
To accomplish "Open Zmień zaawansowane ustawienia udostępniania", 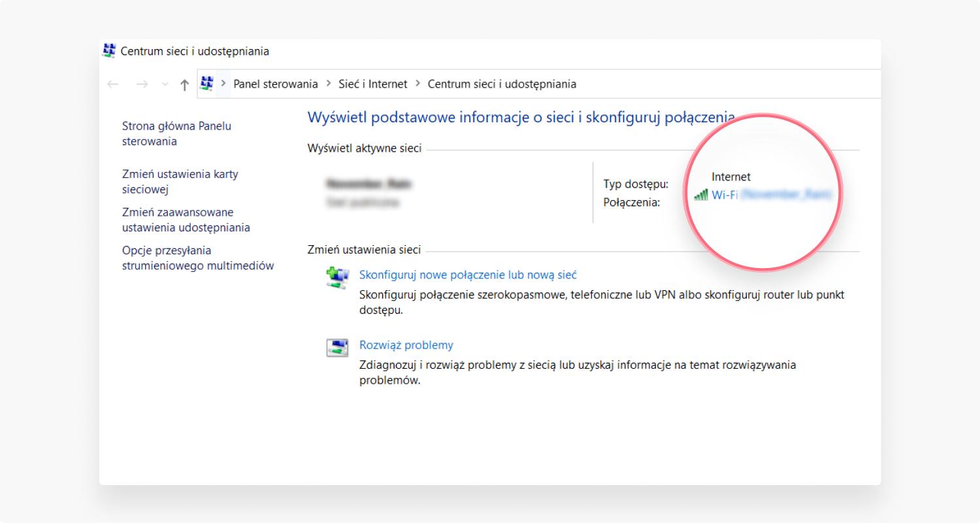I will point(186,220).
